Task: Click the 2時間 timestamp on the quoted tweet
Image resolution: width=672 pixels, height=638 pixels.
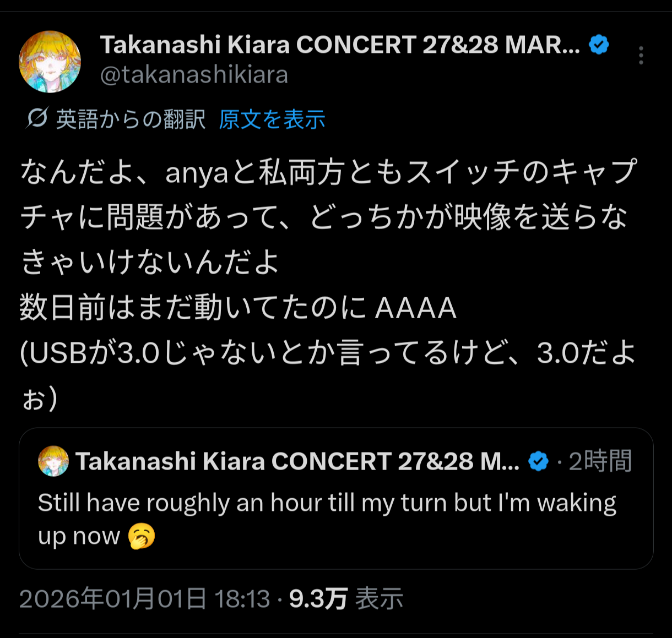Action: pyautogui.click(x=600, y=461)
